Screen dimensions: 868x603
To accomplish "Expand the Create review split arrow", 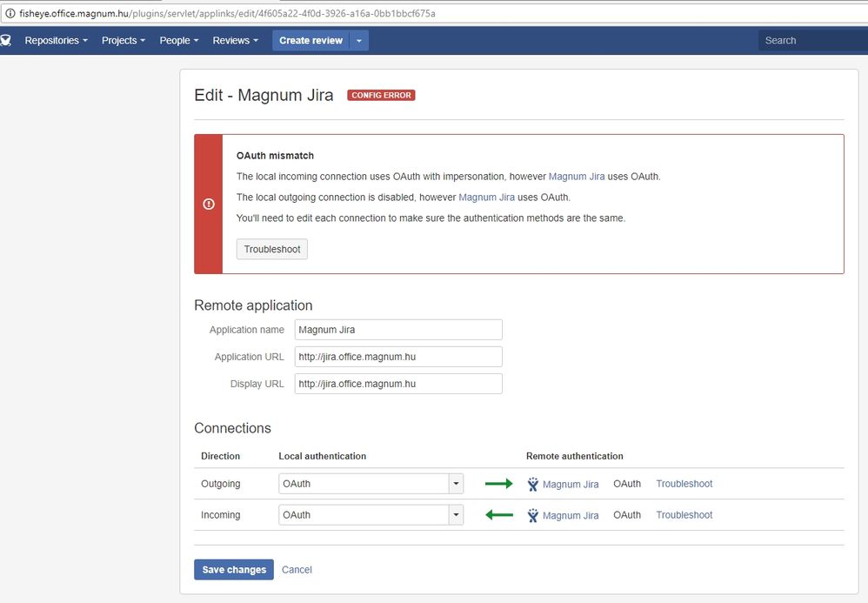I will click(358, 41).
